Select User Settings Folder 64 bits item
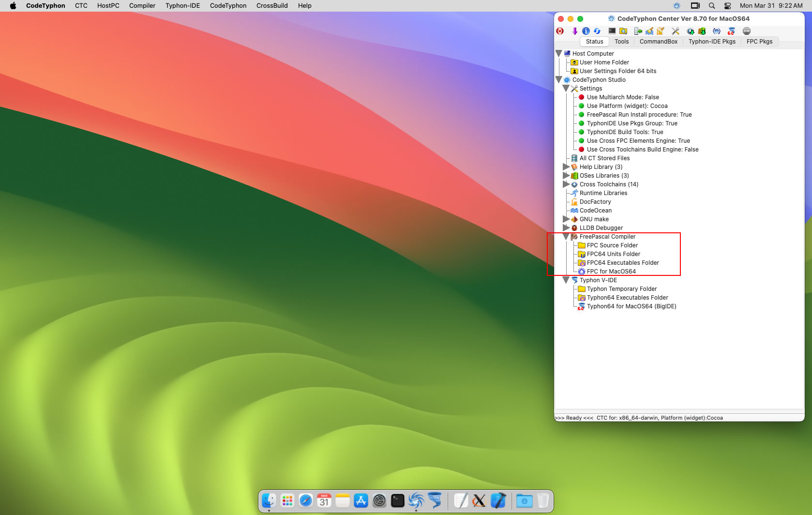Image resolution: width=812 pixels, height=515 pixels. point(618,71)
